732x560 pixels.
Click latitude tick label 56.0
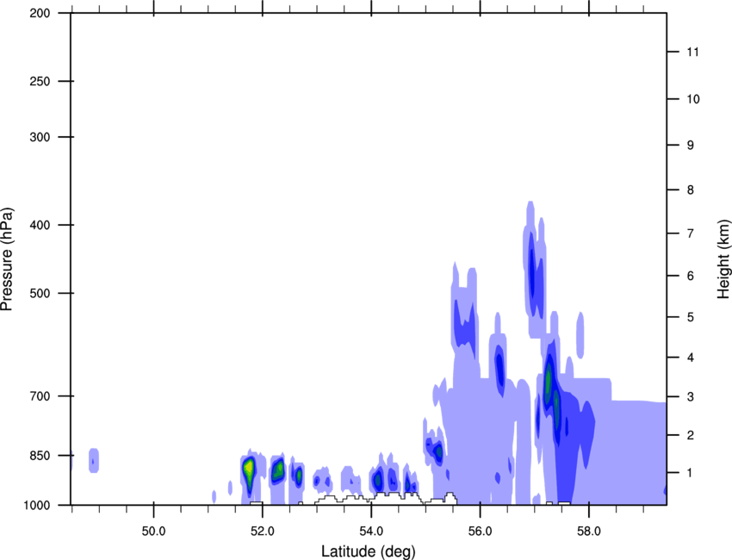tap(481, 532)
